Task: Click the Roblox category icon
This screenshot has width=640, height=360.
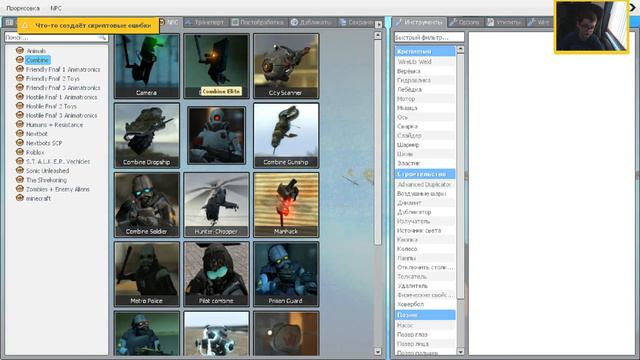Action: (20, 152)
